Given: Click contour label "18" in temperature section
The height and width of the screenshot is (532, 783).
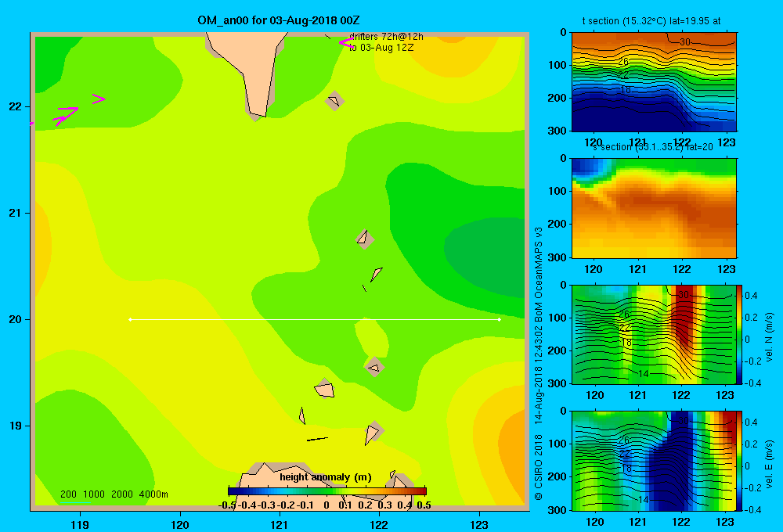Looking at the screenshot, I should tap(625, 90).
